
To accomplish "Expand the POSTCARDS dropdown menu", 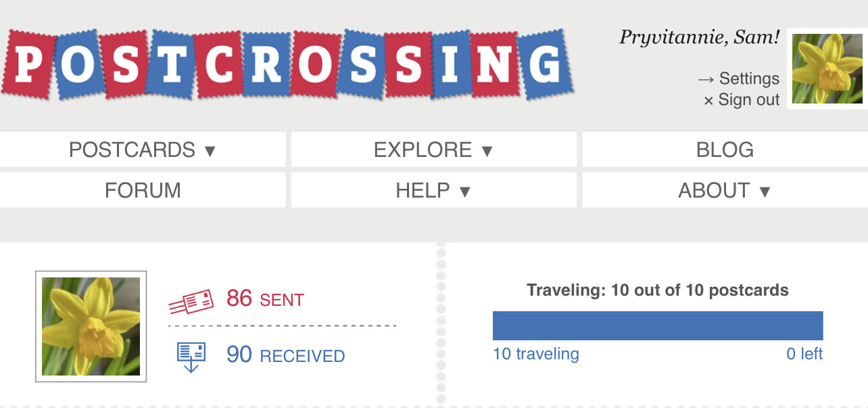I will click(143, 150).
